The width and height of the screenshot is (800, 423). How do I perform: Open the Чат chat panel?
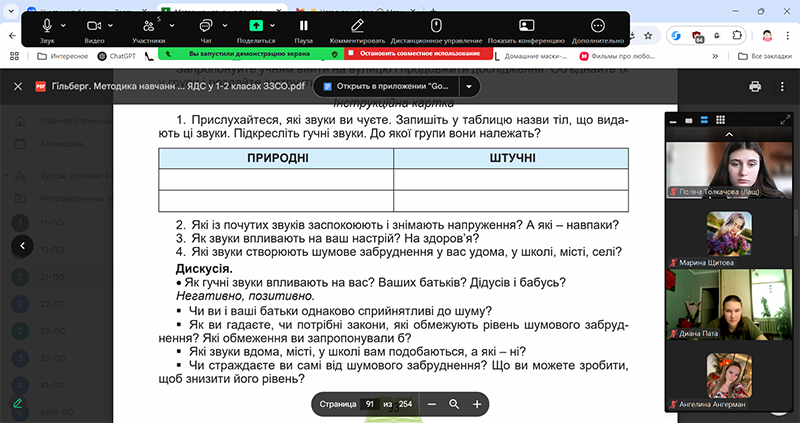[x=206, y=30]
